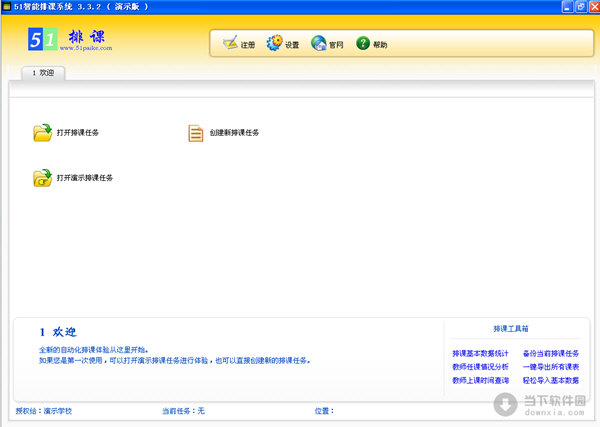Viewport: 600px width, 427px height.
Task: Open 教师上课时间查询 tool link
Action: [x=480, y=380]
